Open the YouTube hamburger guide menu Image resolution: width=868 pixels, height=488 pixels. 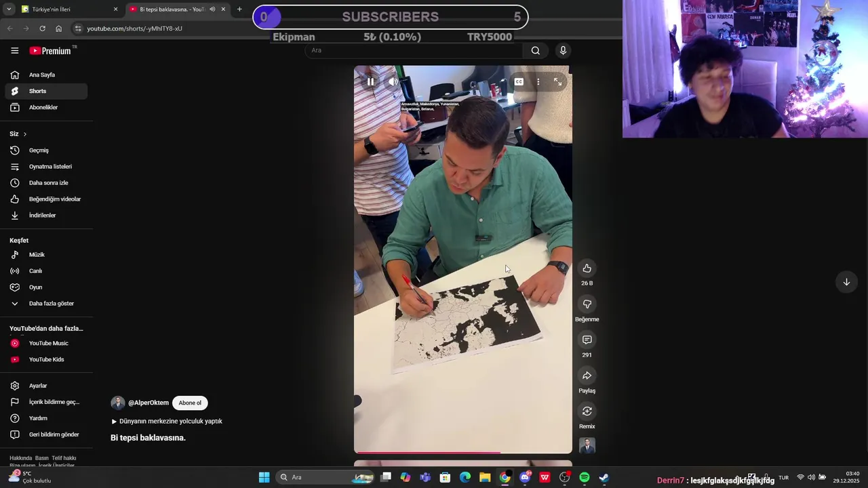14,50
